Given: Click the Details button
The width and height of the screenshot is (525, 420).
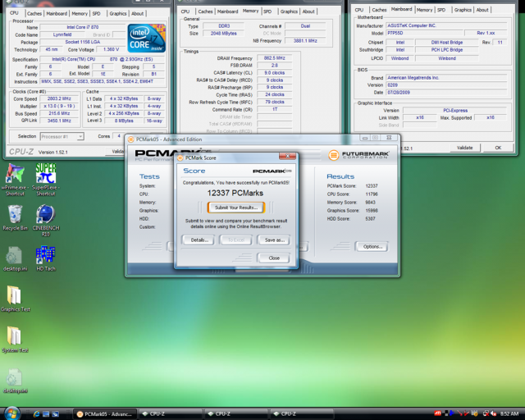Looking at the screenshot, I should [199, 240].
